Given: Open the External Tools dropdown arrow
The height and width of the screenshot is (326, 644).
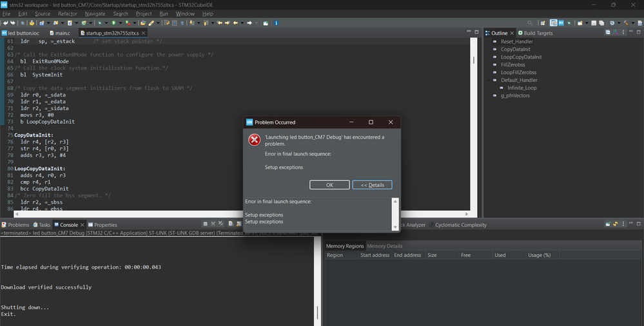Looking at the screenshot, I should tap(135, 23).
